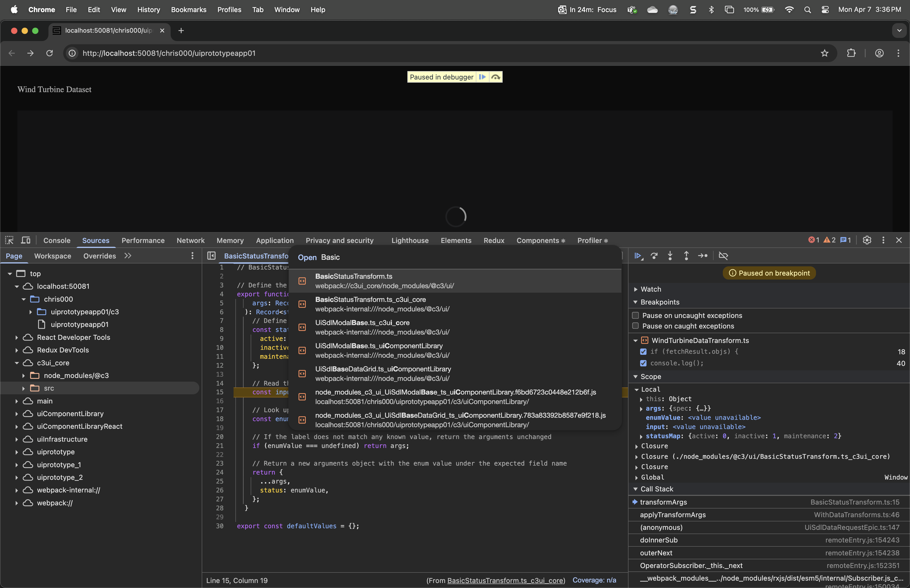
Task: Enable Pause on uncaught exceptions
Action: point(635,315)
